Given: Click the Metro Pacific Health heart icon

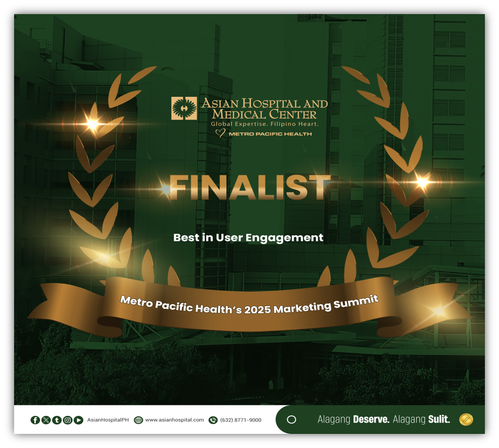Looking at the screenshot, I should click(x=220, y=133).
